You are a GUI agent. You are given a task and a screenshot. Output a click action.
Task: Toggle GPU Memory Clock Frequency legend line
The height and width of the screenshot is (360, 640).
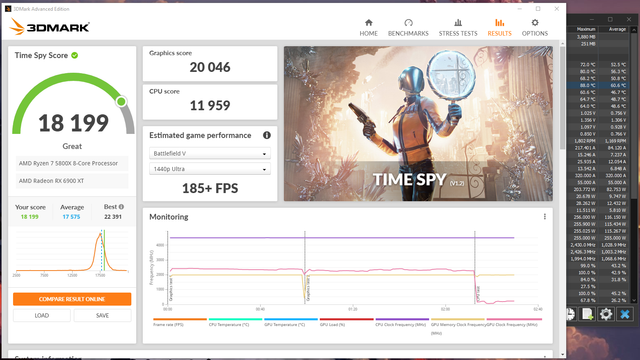[x=458, y=319]
